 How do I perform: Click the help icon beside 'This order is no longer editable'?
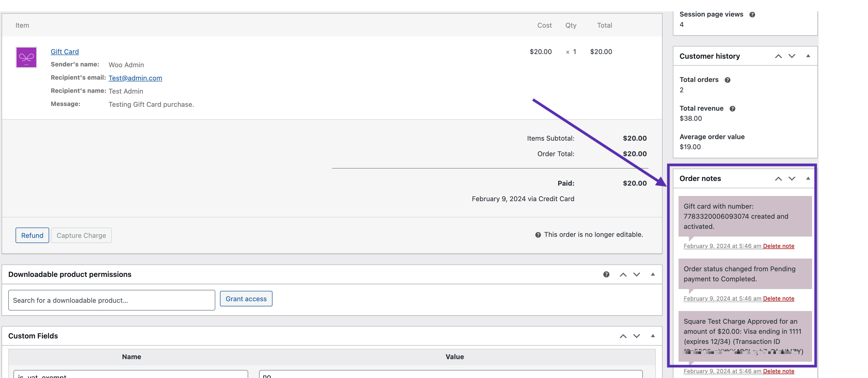tap(539, 234)
